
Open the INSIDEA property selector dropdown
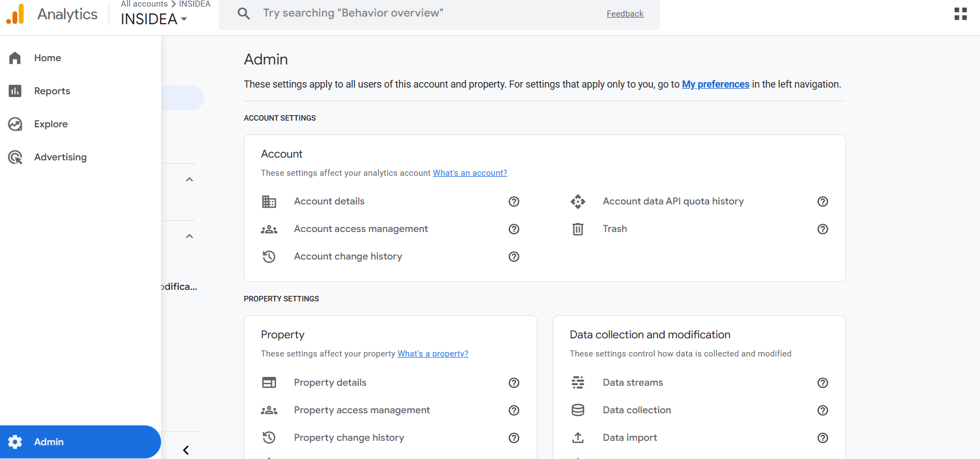pyautogui.click(x=154, y=19)
